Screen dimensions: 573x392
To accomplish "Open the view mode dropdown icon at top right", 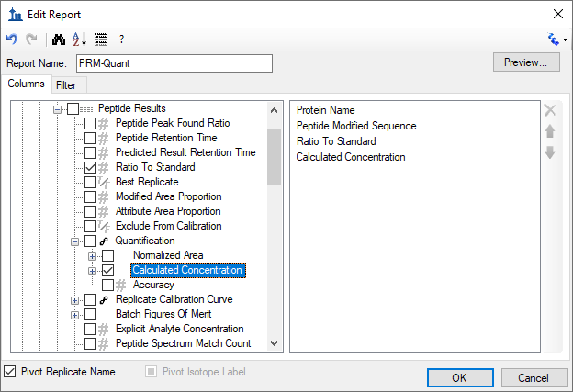I will [x=556, y=39].
